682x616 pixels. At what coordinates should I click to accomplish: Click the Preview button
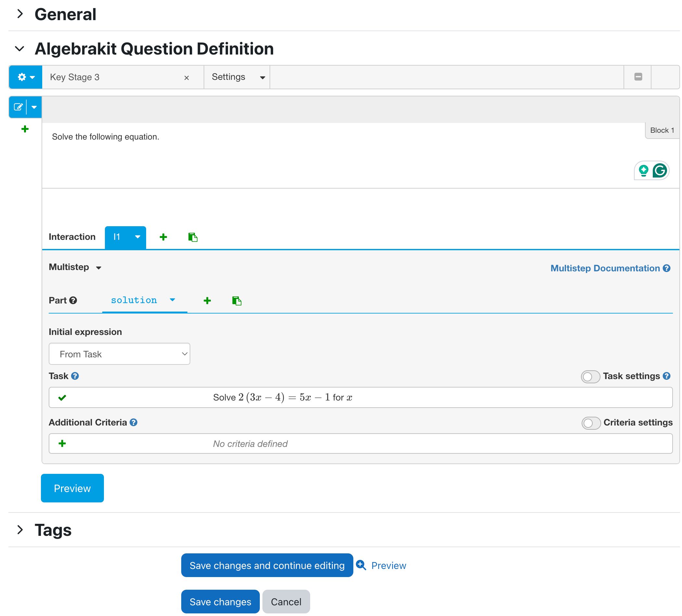pos(72,488)
